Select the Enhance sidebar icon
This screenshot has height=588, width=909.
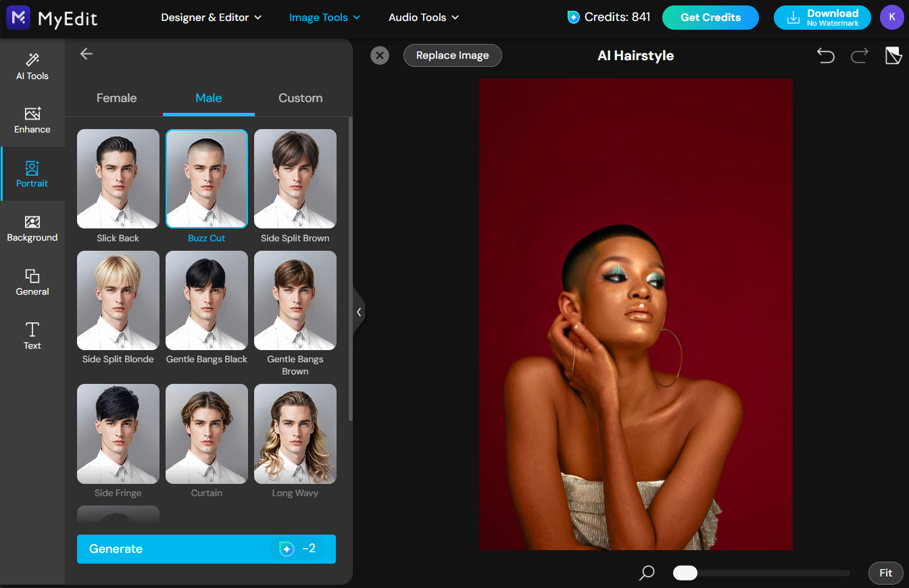click(32, 120)
